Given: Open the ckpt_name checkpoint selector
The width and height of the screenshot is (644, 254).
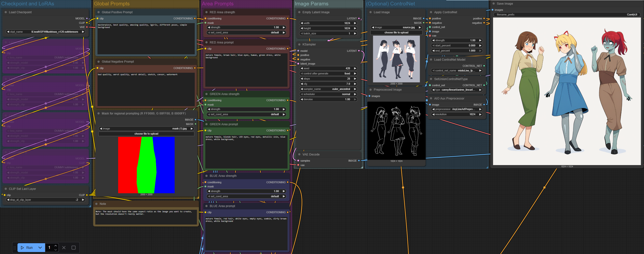Looking at the screenshot, I should [46, 32].
